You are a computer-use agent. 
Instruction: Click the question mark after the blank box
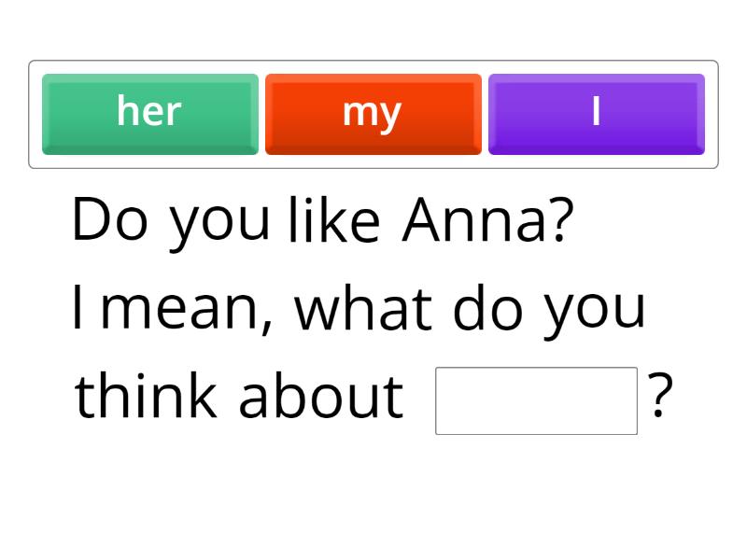[x=660, y=396]
